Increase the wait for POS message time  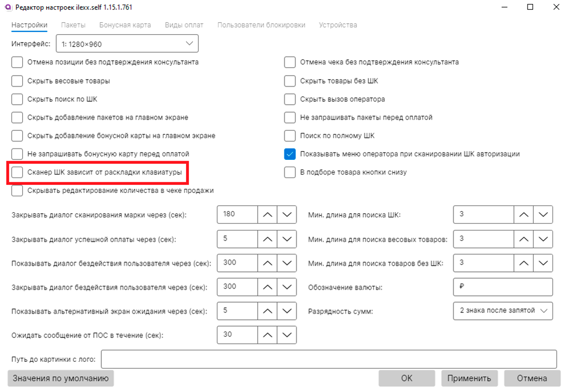point(267,335)
